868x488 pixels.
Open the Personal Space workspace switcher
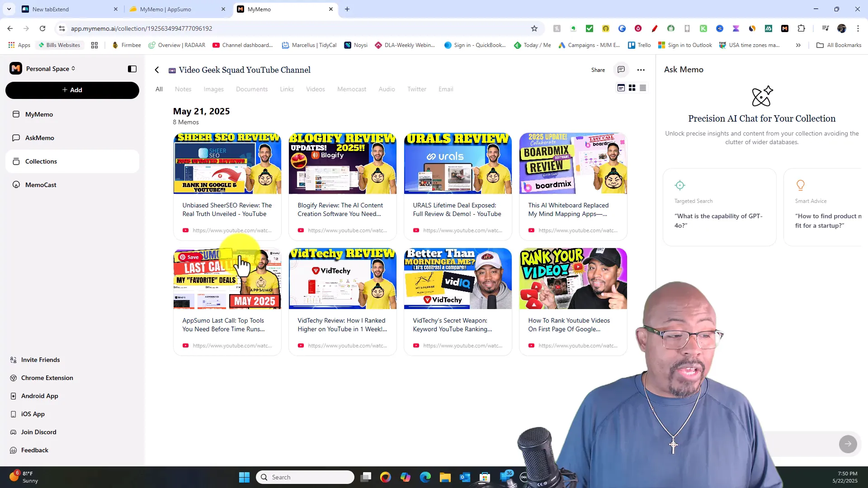pyautogui.click(x=51, y=69)
